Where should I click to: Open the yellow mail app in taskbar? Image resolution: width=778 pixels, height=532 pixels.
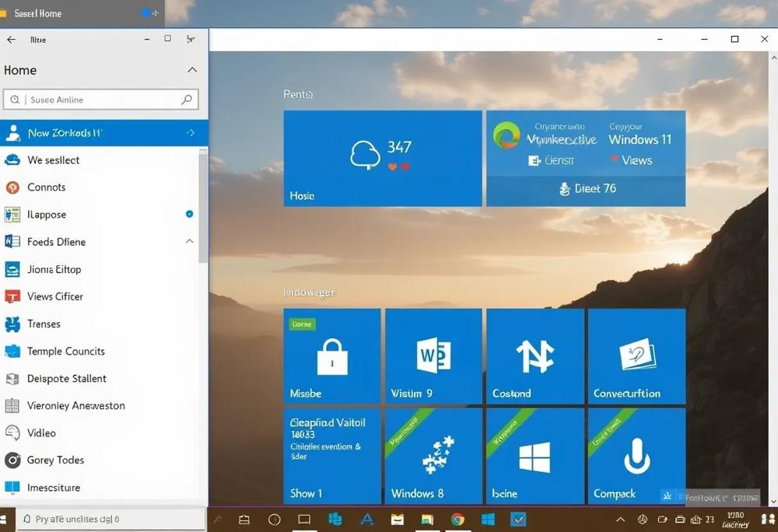click(397, 519)
